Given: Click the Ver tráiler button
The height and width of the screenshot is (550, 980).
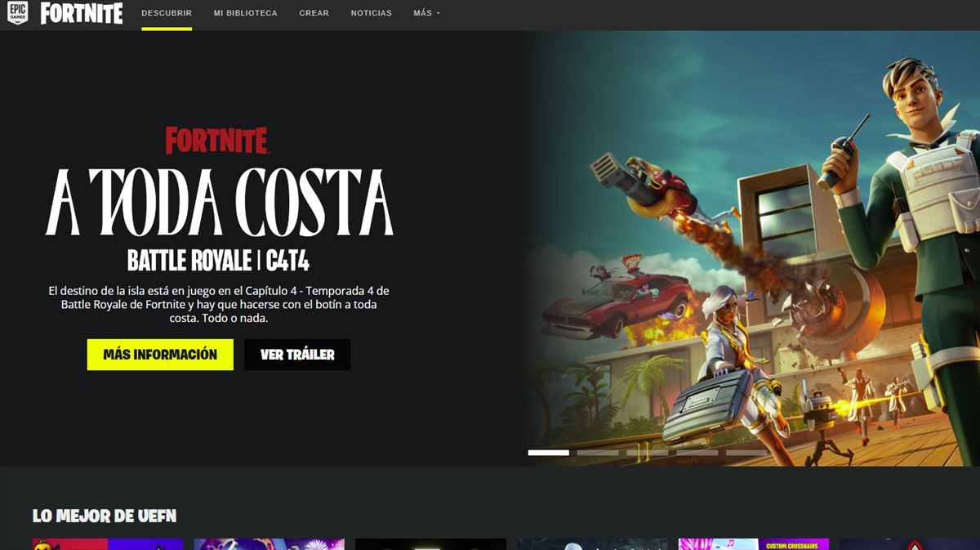Looking at the screenshot, I should click(x=297, y=355).
